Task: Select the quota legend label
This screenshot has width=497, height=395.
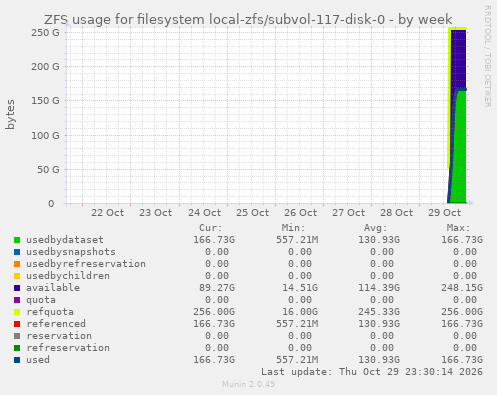Action: (x=41, y=300)
